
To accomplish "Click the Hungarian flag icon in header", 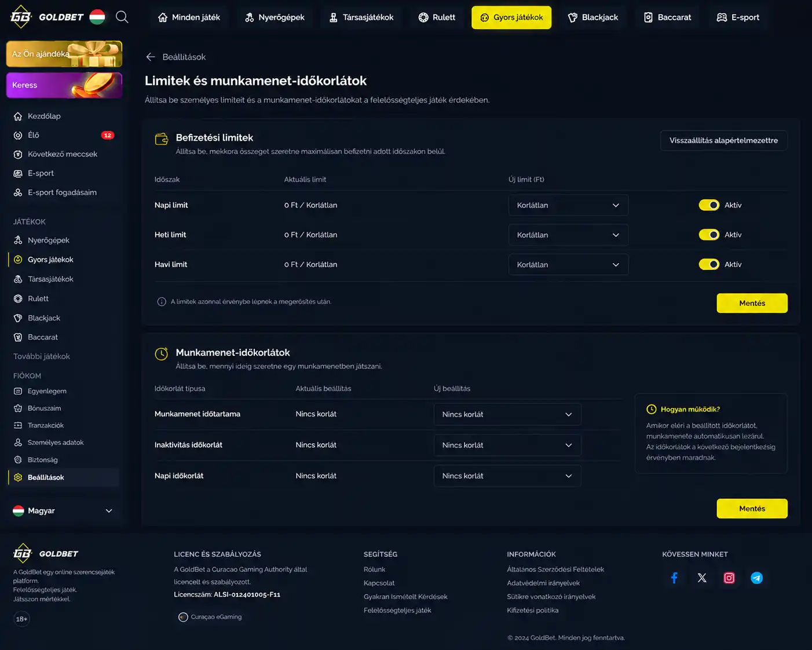I will [x=97, y=17].
